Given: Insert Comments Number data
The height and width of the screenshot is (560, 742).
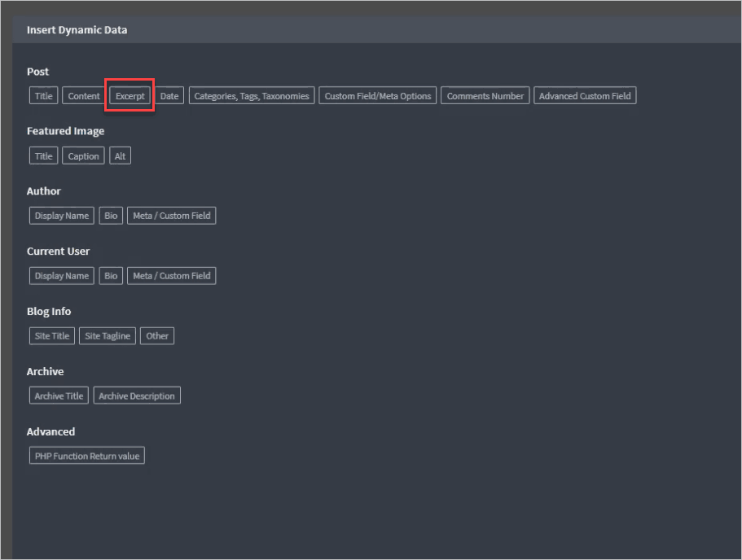Looking at the screenshot, I should click(485, 96).
